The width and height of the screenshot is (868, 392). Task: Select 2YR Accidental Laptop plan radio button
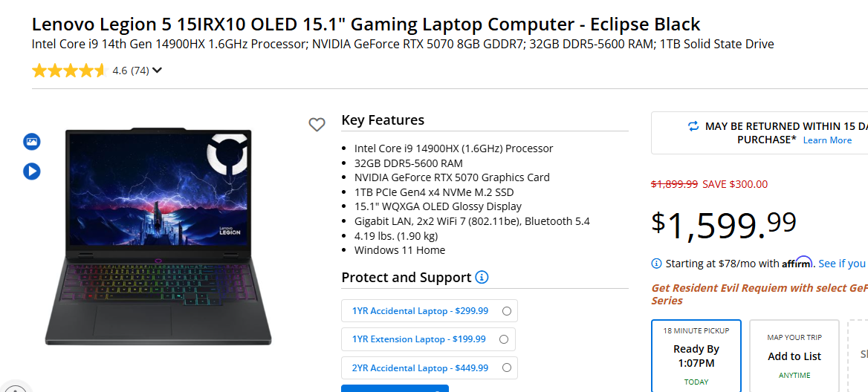[507, 367]
